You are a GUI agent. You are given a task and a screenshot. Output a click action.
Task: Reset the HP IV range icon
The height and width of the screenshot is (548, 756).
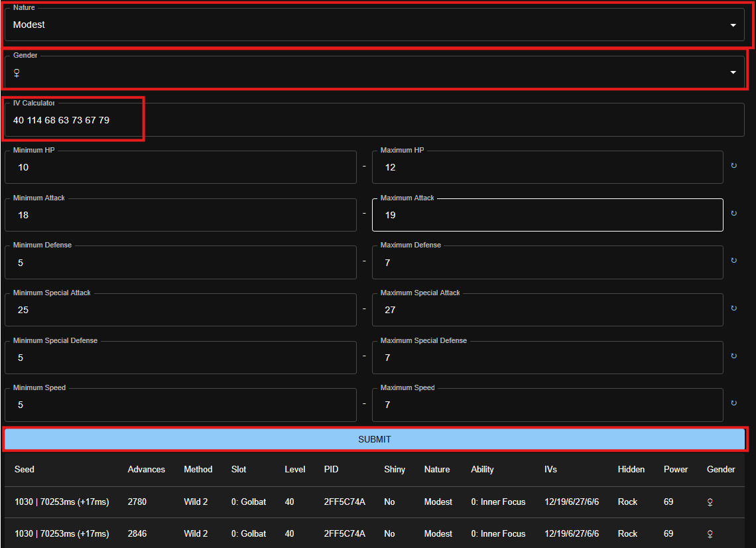tap(733, 166)
